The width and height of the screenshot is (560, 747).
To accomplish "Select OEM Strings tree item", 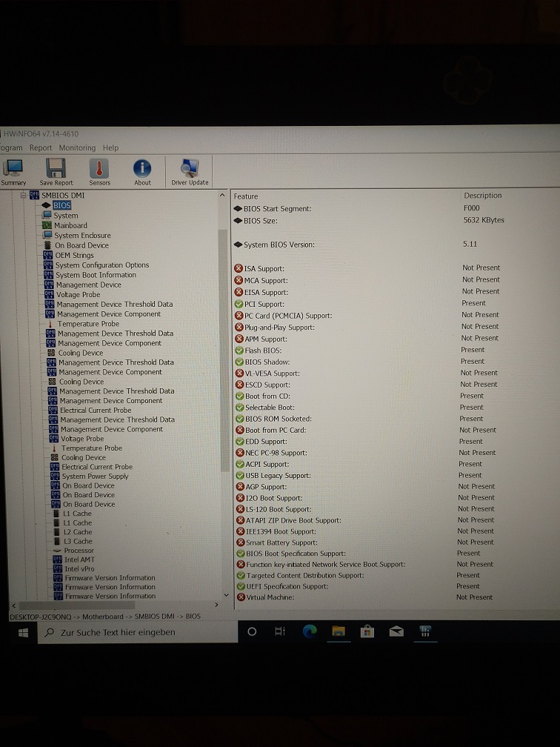I will point(74,256).
